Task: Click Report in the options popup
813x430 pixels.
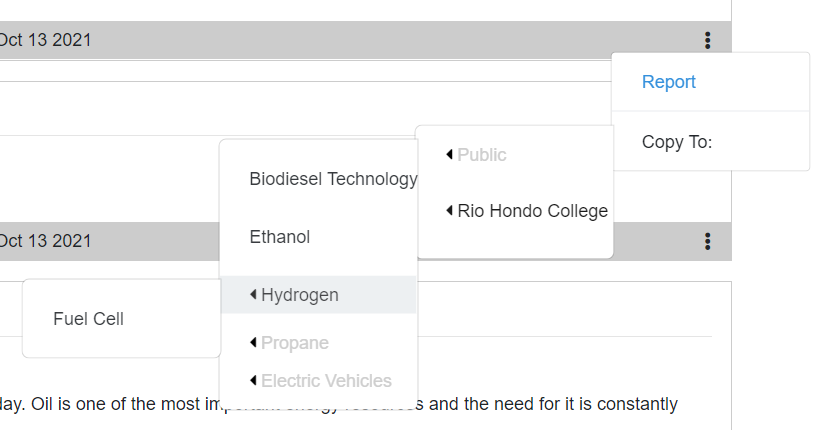Action: [x=669, y=82]
